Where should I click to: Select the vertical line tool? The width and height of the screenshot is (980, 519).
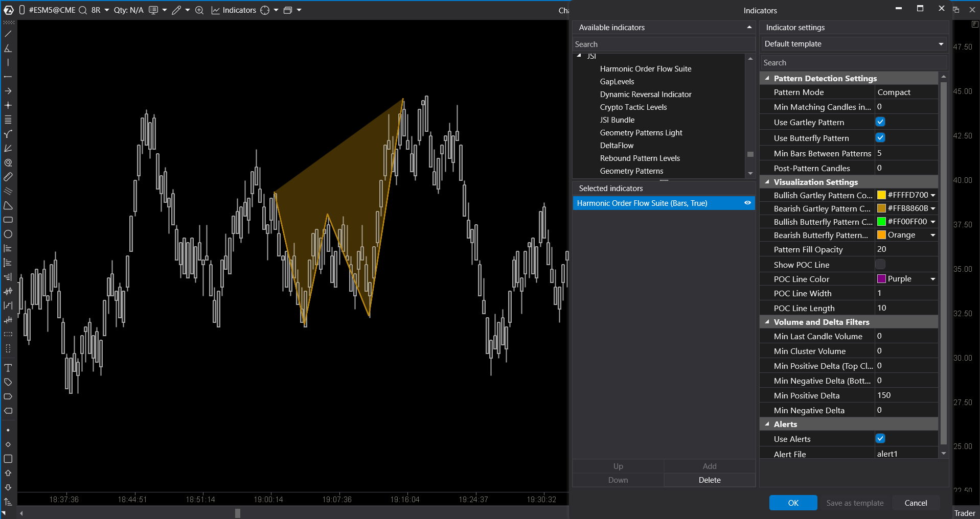(x=8, y=62)
